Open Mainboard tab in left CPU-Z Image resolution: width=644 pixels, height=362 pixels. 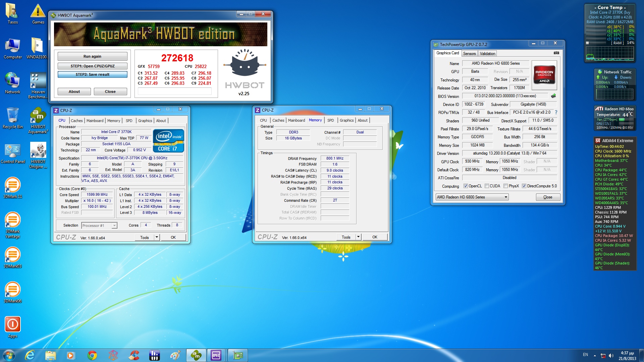95,121
